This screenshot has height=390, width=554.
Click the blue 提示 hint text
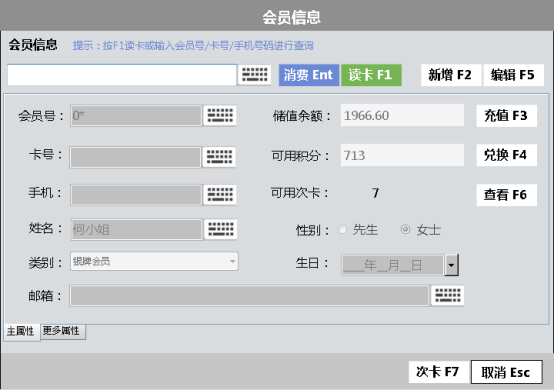point(193,45)
